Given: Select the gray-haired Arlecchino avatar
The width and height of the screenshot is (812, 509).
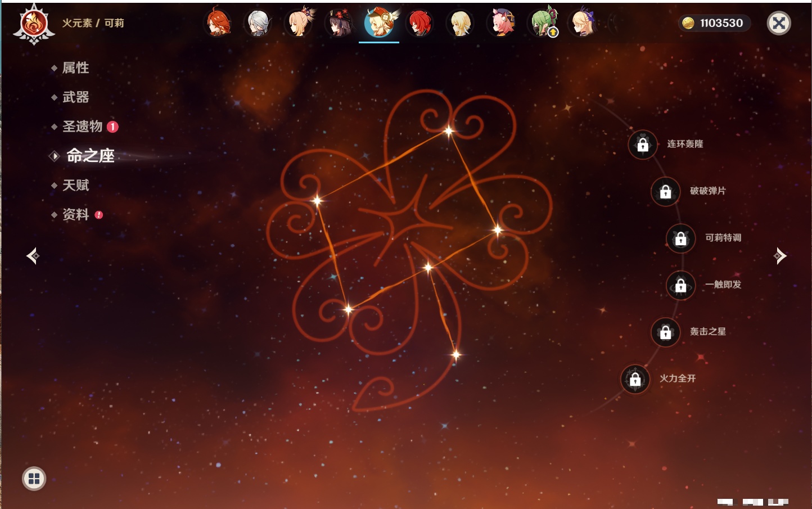Looking at the screenshot, I should pyautogui.click(x=259, y=23).
